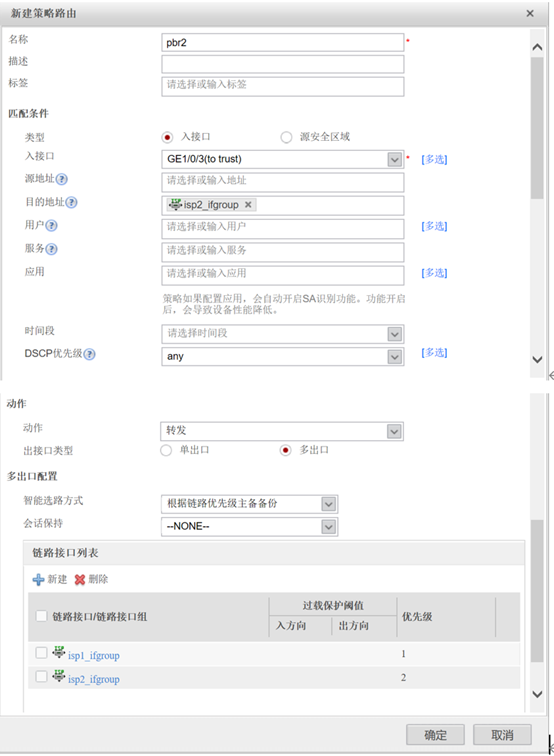This screenshot has width=554, height=756.
Task: Click priority value 1 for isp1_ifgroup
Action: click(404, 654)
